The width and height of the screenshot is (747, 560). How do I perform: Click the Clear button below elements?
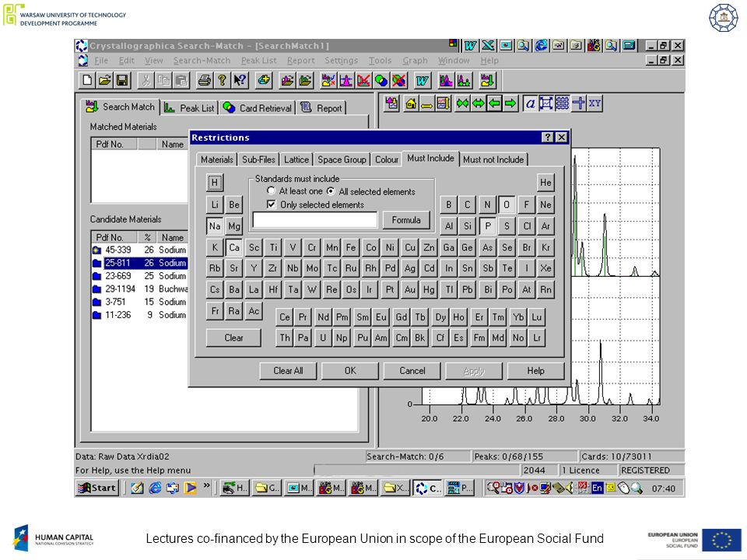[233, 338]
